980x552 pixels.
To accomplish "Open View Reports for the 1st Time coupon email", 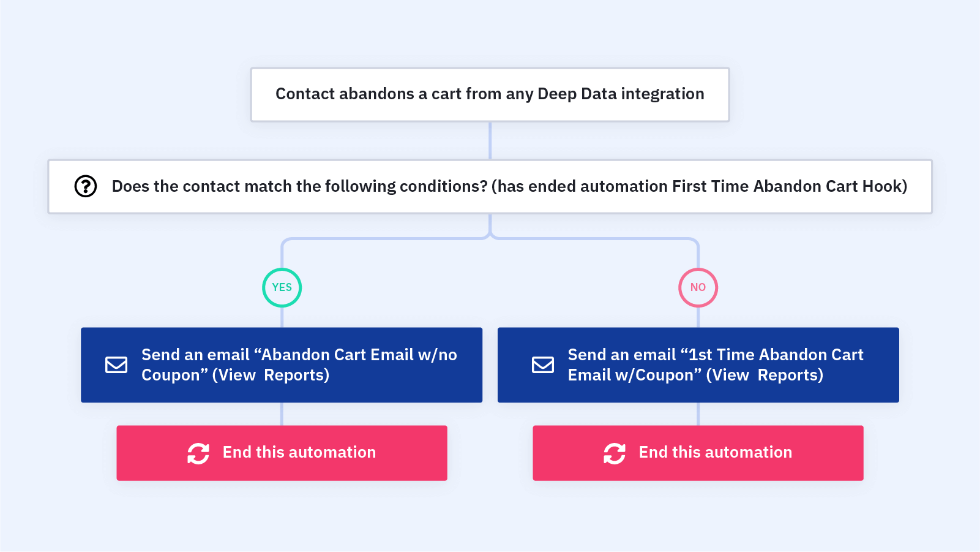I will 765,375.
